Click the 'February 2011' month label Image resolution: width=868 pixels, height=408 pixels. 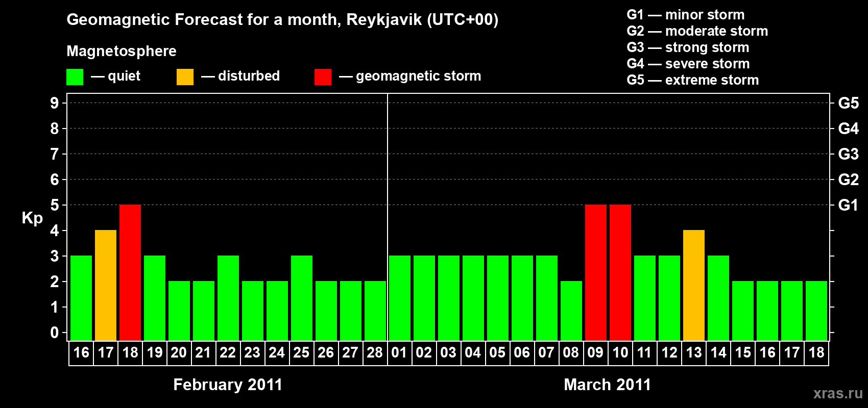pos(228,385)
